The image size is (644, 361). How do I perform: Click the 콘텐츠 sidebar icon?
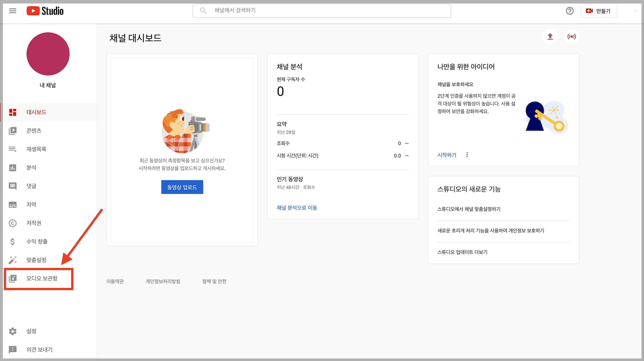[12, 131]
